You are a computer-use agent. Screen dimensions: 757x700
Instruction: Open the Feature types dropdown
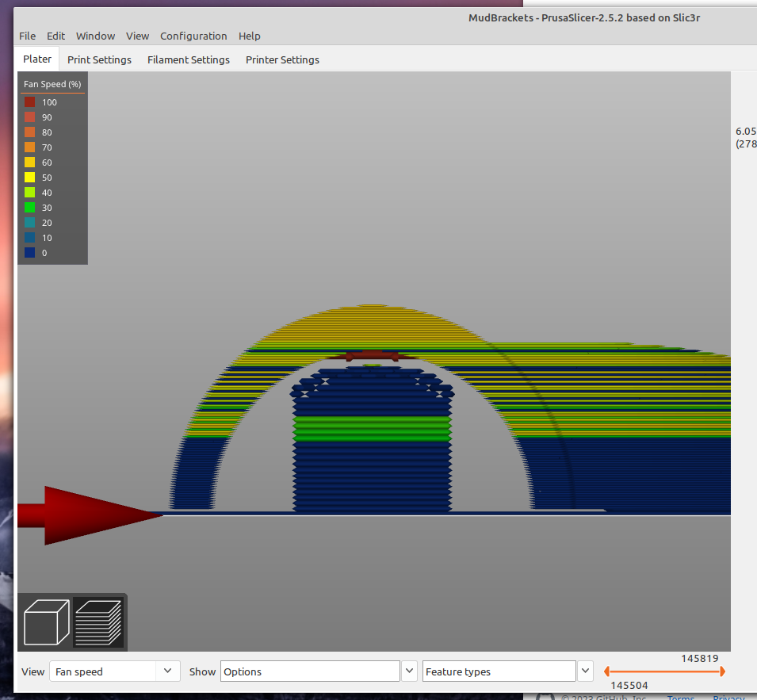coord(498,671)
